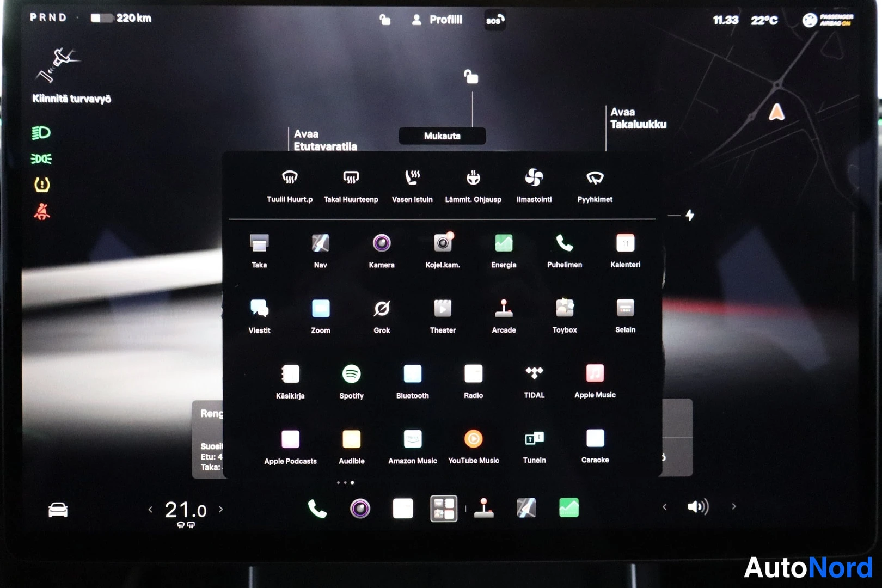
Task: Toggle the app launcher icon in dock
Action: pos(444,509)
